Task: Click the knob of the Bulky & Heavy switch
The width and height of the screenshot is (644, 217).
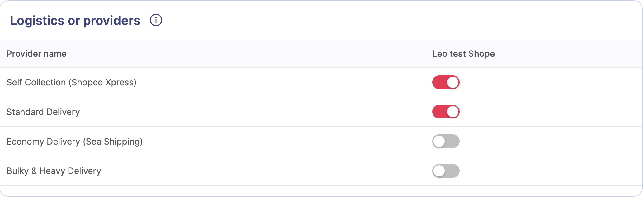Action: click(x=439, y=171)
